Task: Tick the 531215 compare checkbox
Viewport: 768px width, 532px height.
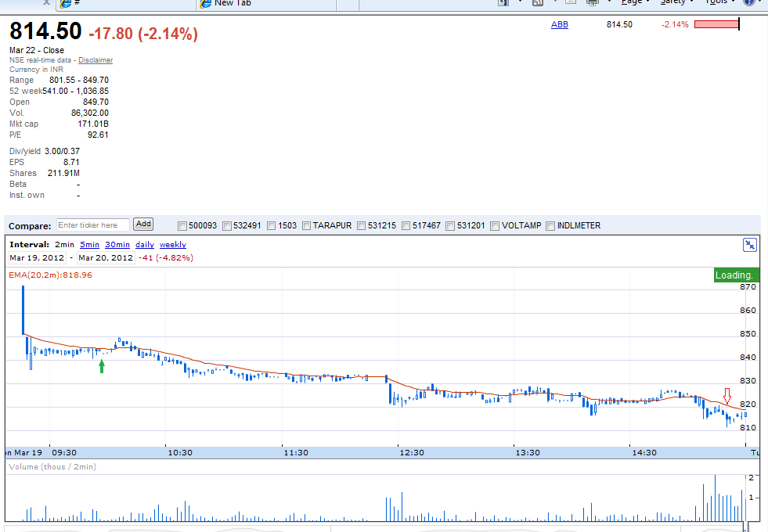Action: 362,225
